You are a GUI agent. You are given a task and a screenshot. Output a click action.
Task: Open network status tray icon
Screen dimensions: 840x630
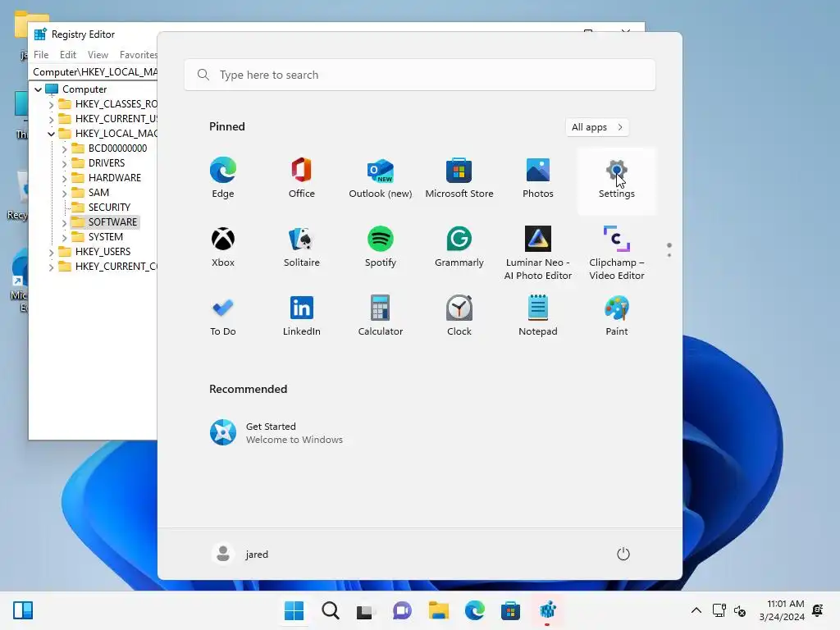(x=719, y=610)
